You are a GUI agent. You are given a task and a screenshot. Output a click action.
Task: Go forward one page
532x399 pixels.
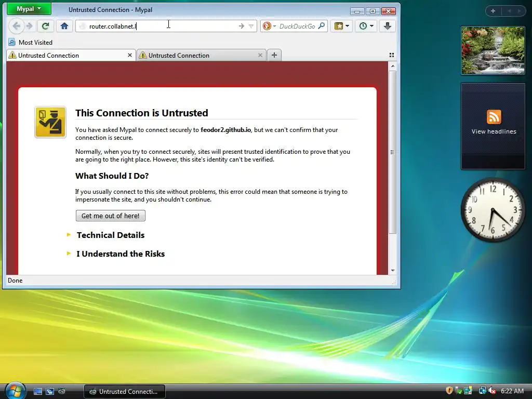tap(30, 26)
